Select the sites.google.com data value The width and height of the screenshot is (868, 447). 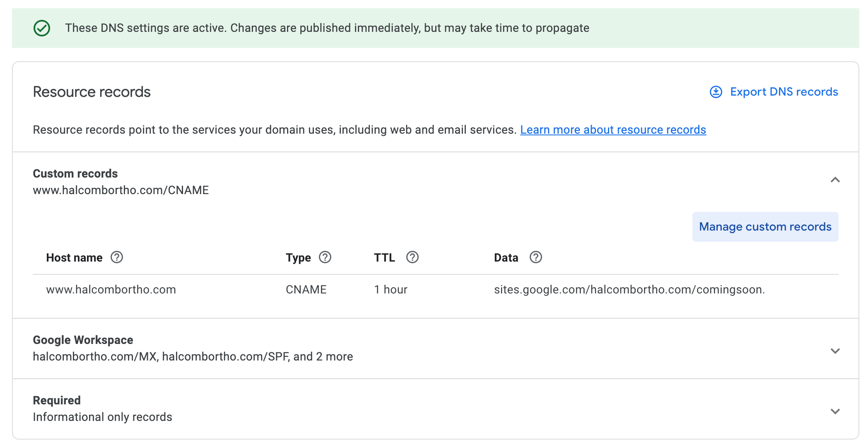coord(629,290)
